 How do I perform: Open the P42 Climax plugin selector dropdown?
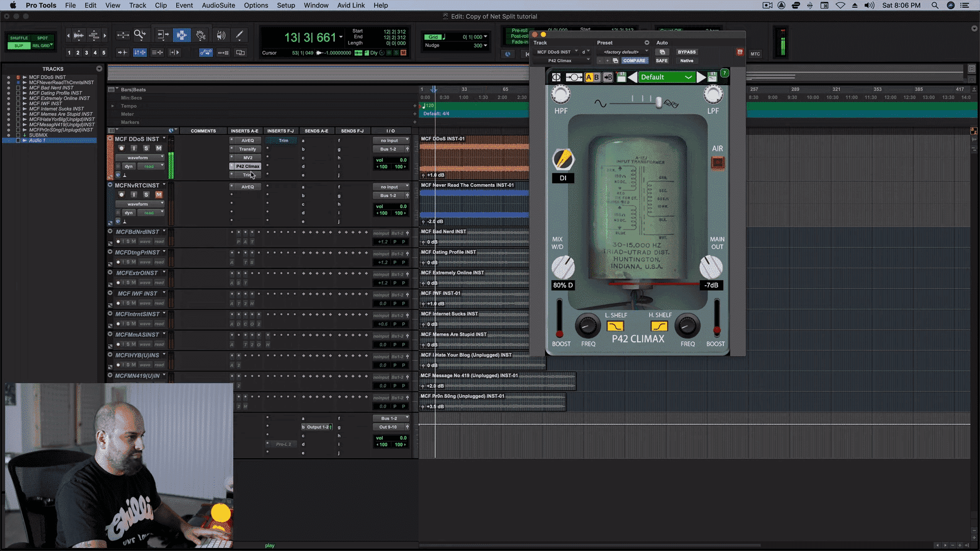point(561,61)
